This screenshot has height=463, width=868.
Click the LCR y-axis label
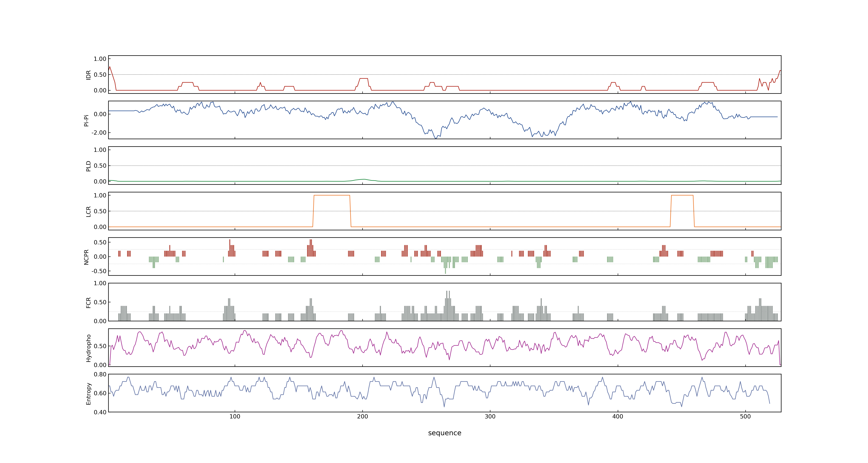pos(88,211)
